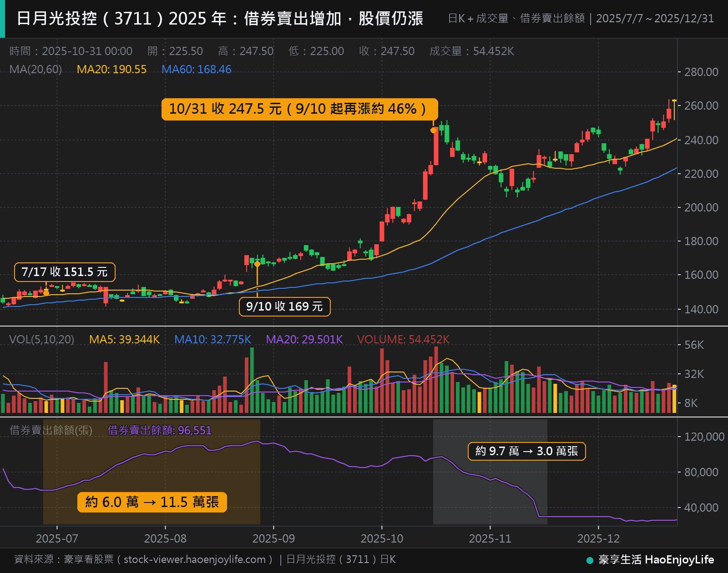Click the 豪享生活 HaoEnjoyLife brand logo
This screenshot has height=573, width=728.
(x=650, y=560)
